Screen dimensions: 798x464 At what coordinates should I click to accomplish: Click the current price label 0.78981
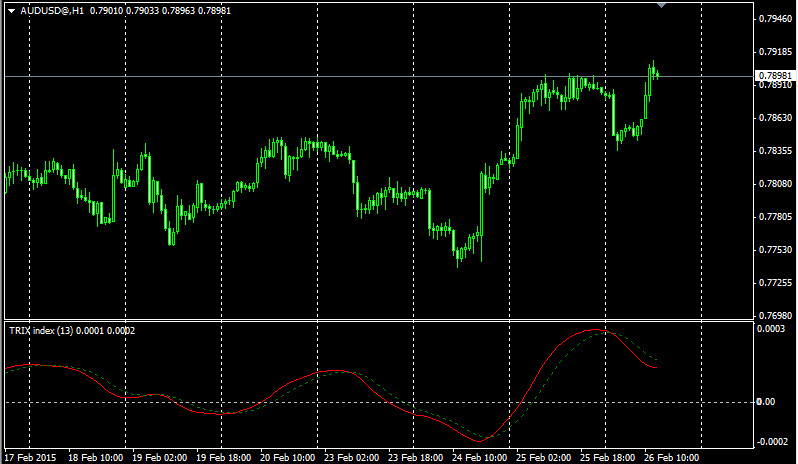point(776,76)
